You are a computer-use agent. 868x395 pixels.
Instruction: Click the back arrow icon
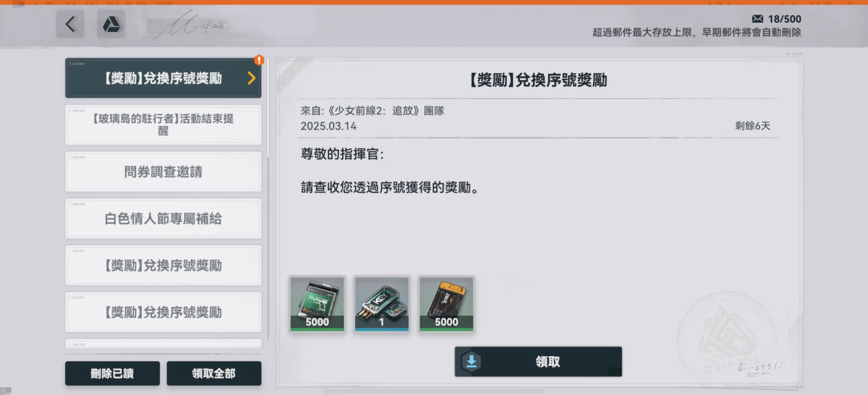[x=70, y=24]
